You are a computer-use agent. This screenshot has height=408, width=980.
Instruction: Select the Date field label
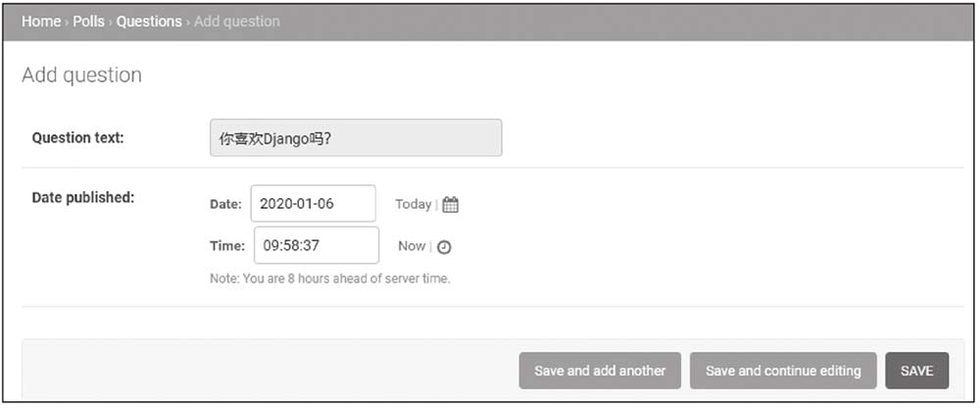click(x=225, y=204)
